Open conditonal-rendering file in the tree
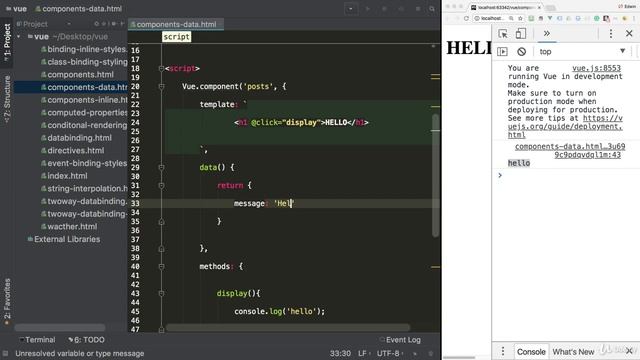Image resolution: width=640 pixels, height=360 pixels. (84, 125)
